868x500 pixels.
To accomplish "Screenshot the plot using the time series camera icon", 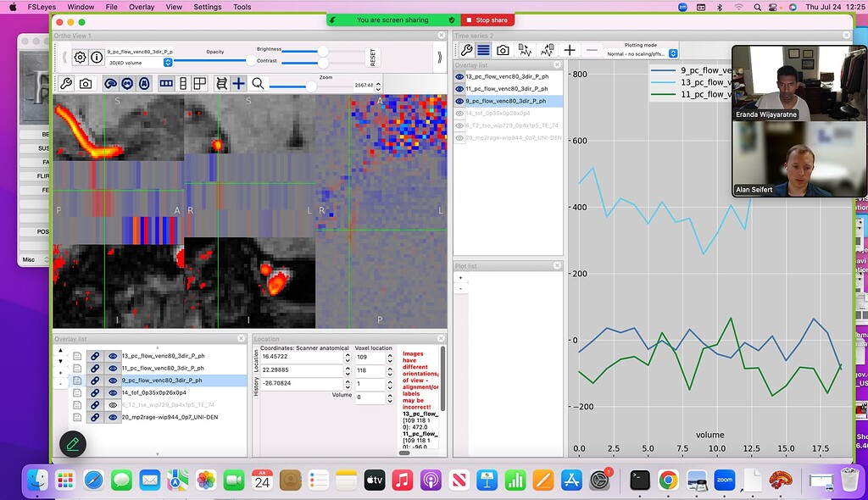I will [503, 49].
